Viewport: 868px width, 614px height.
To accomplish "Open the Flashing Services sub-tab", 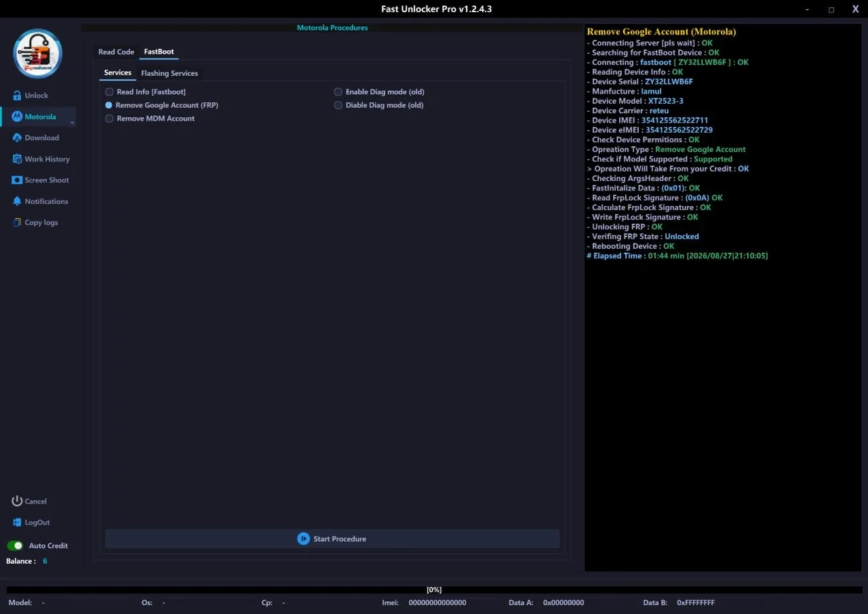I will (170, 73).
